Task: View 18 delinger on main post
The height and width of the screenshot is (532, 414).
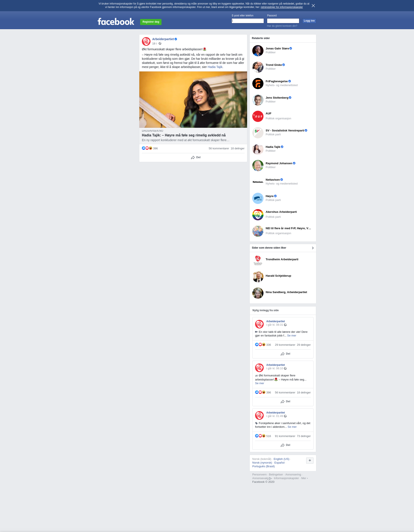Action: point(238,148)
